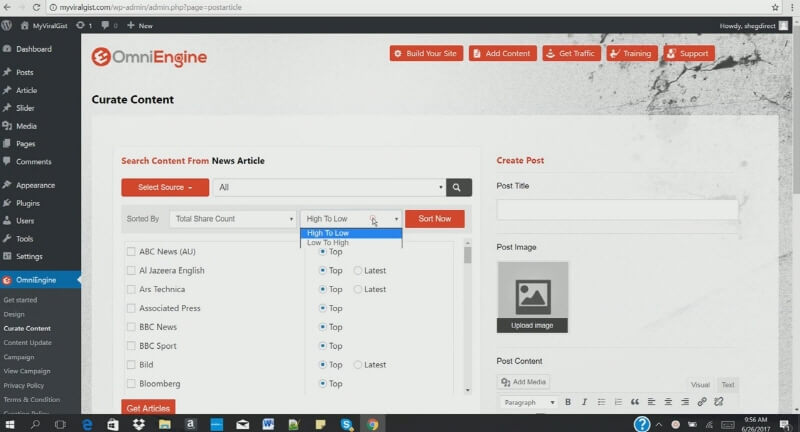Insert a link using the chain icon
The height and width of the screenshot is (432, 800).
pos(702,402)
